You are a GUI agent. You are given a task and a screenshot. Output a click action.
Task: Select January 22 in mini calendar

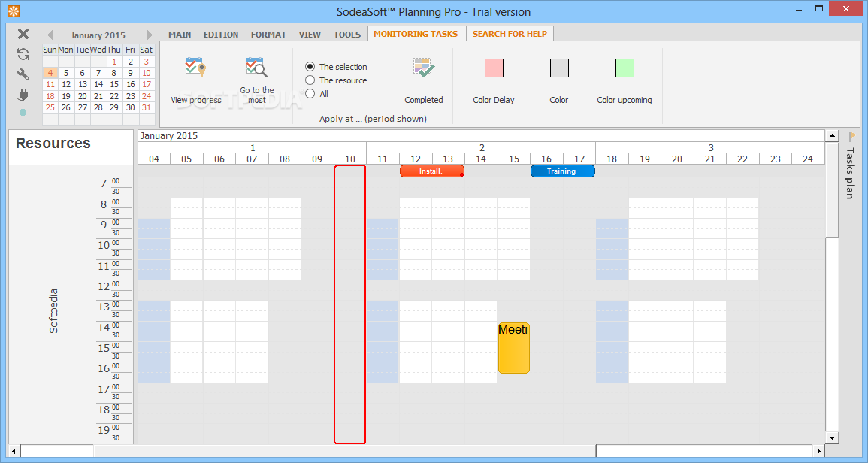click(x=114, y=95)
